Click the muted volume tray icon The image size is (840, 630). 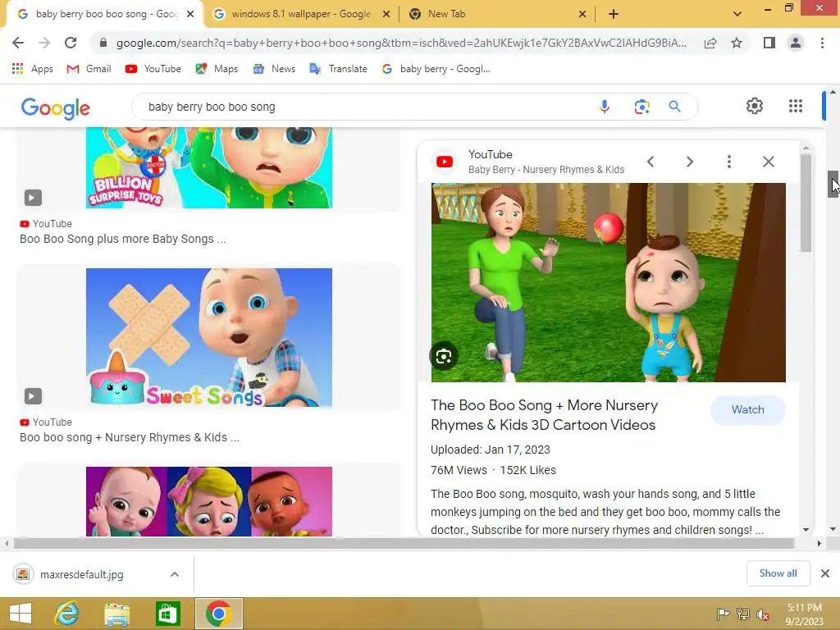[x=763, y=614]
